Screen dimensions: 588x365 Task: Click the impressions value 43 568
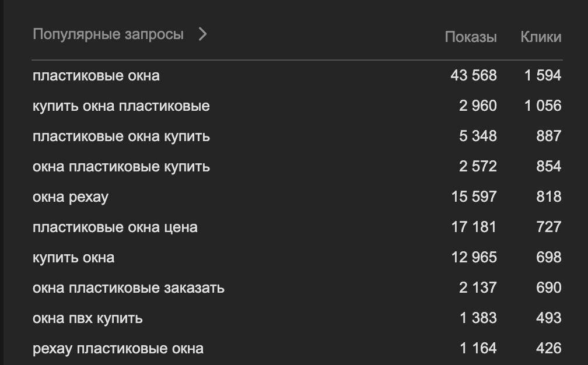tap(473, 76)
